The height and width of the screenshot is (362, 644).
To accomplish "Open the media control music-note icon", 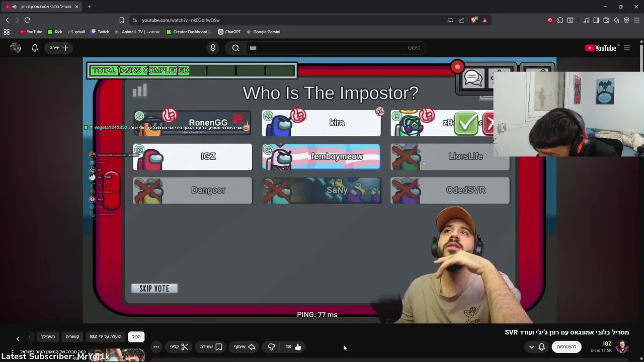I will 586,20.
